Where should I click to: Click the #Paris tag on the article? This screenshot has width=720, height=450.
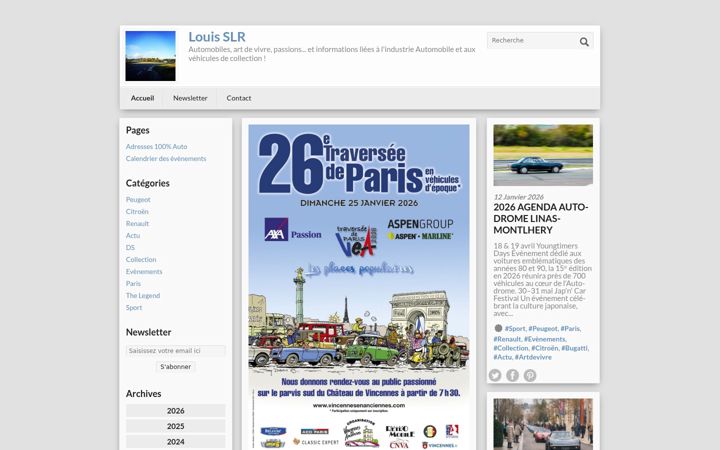point(571,328)
